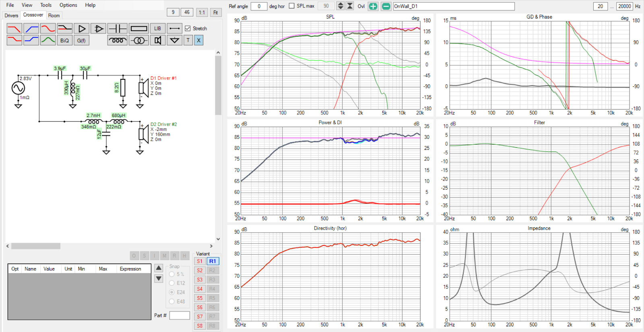Click the T toolbar button
This screenshot has height=332, width=644.
point(188,40)
